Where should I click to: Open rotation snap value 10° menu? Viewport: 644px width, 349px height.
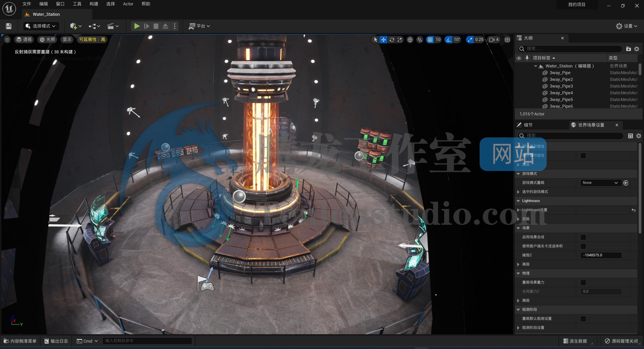point(457,40)
